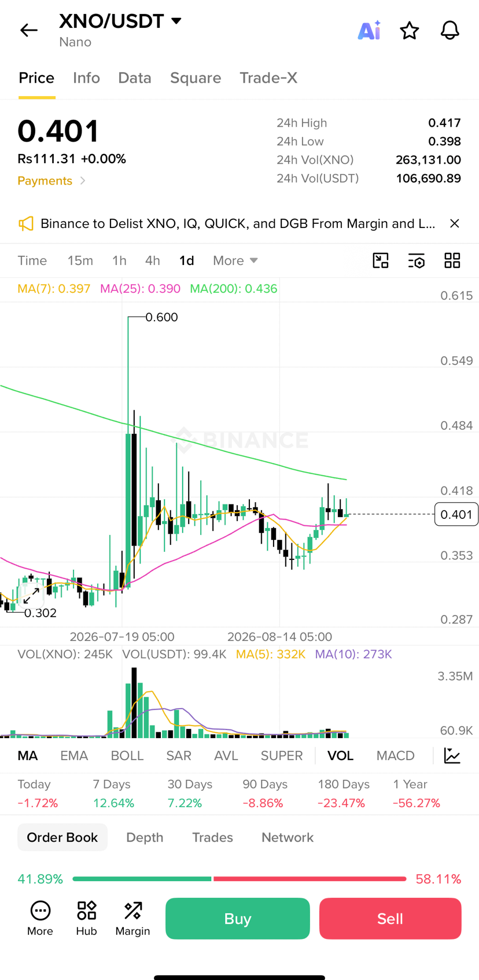
Task: Select the 1d chart interval
Action: (x=186, y=260)
